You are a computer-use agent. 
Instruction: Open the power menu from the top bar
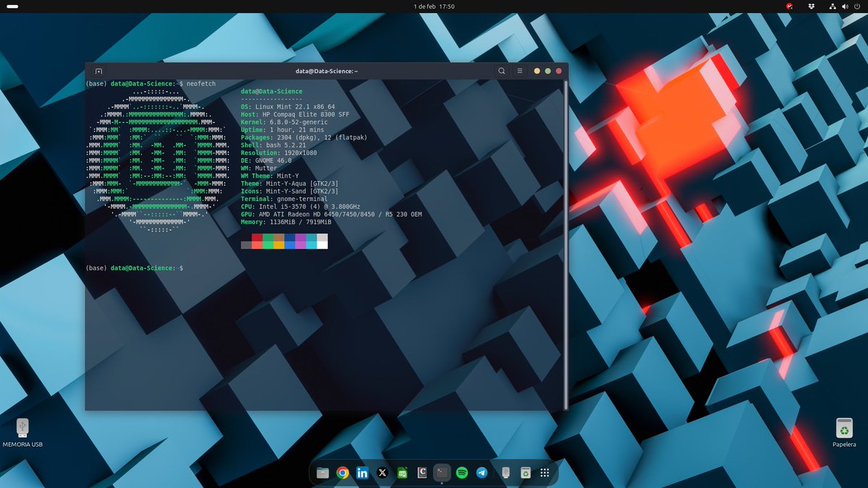click(x=856, y=7)
